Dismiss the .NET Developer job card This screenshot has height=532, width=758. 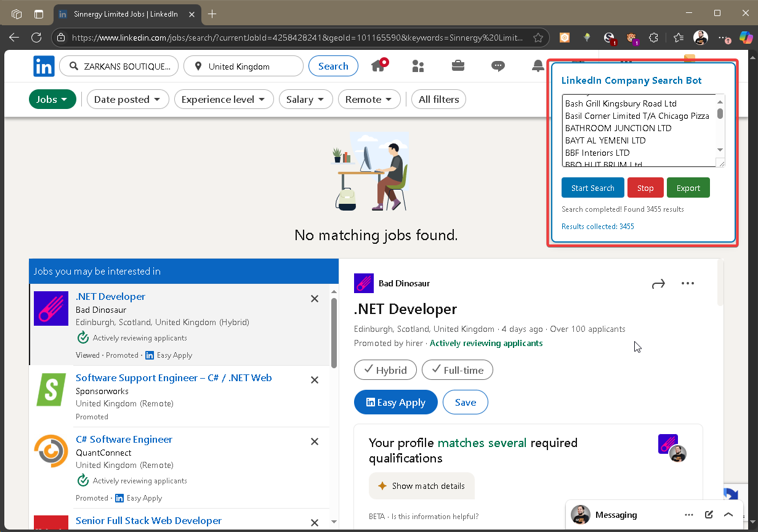tap(315, 299)
